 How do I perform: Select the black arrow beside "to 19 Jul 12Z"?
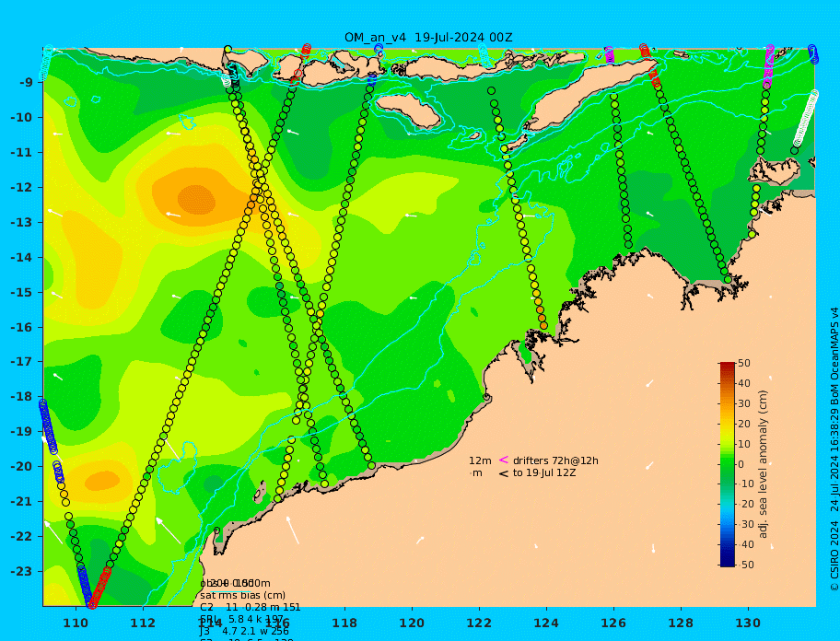[503, 473]
